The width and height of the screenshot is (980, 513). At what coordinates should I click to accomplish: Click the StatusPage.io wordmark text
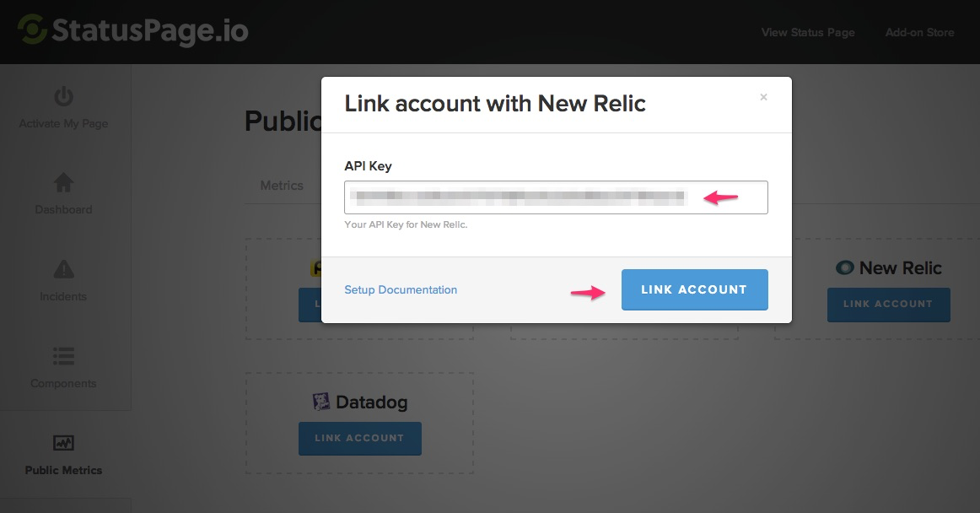click(150, 31)
